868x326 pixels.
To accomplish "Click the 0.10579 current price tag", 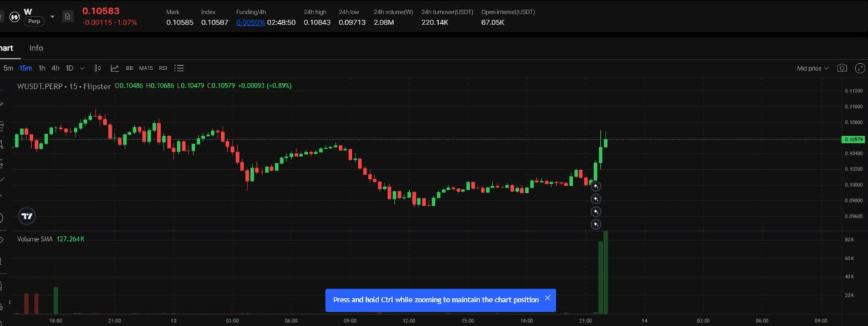I will click(853, 139).
